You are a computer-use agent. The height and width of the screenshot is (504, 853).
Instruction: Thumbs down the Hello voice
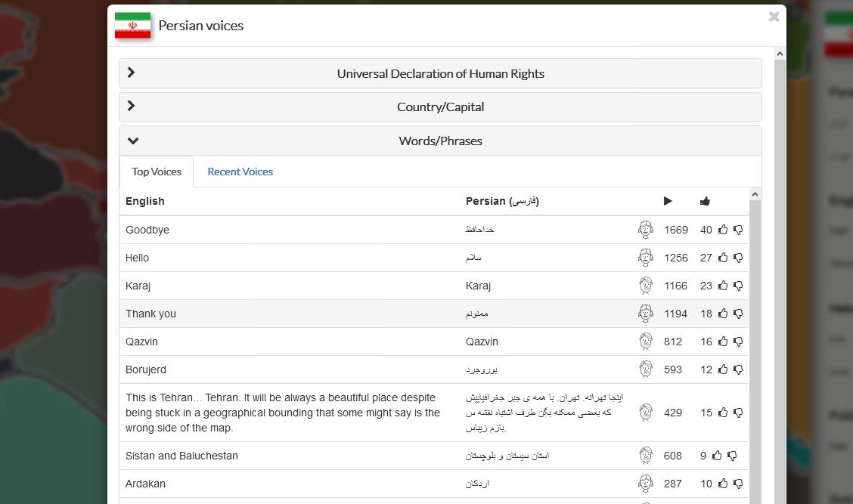coord(738,258)
